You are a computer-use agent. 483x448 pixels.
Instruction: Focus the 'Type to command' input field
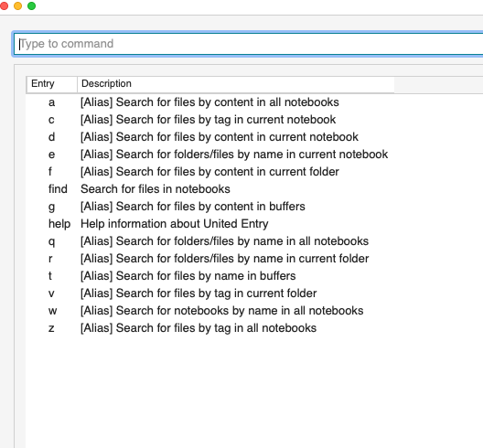(x=248, y=44)
